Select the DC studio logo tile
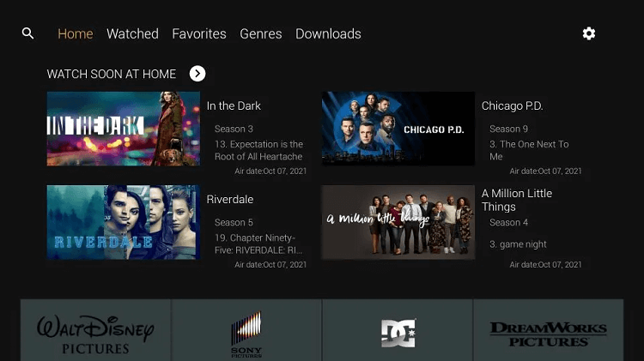The width and height of the screenshot is (644, 361). [398, 330]
